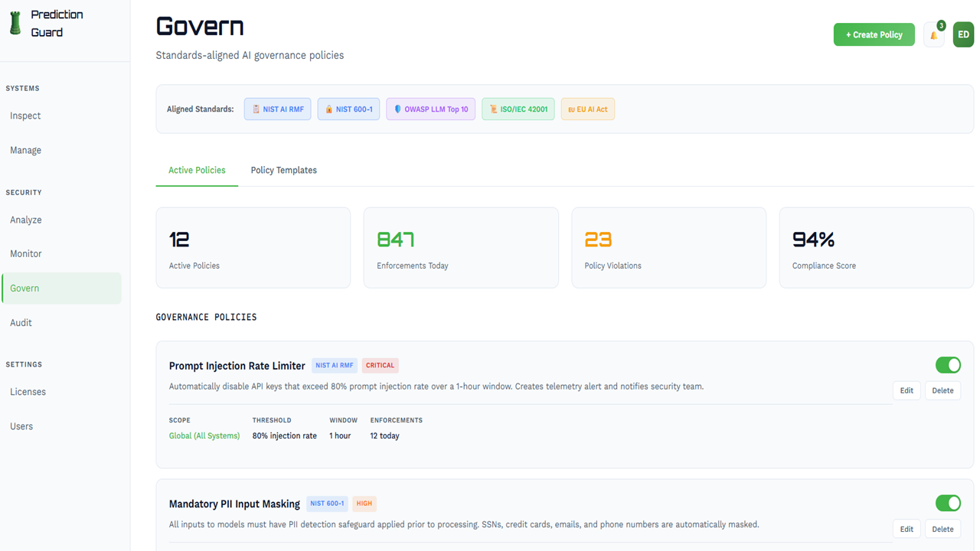
Task: Click the 847 Enforcements Today card
Action: tap(461, 248)
